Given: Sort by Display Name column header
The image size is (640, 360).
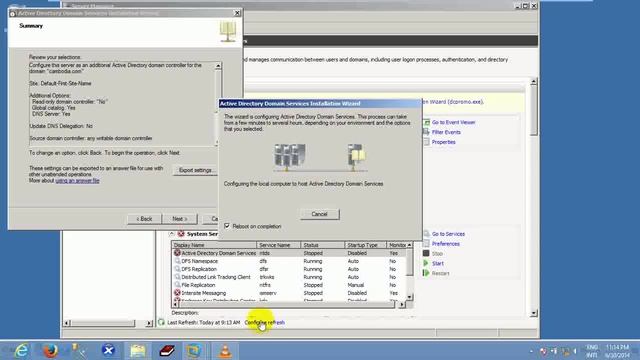Looking at the screenshot, I should click(x=214, y=245).
